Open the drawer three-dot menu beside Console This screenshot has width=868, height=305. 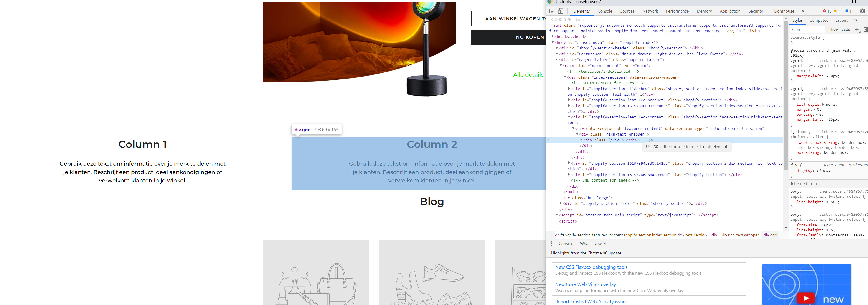pyautogui.click(x=552, y=243)
